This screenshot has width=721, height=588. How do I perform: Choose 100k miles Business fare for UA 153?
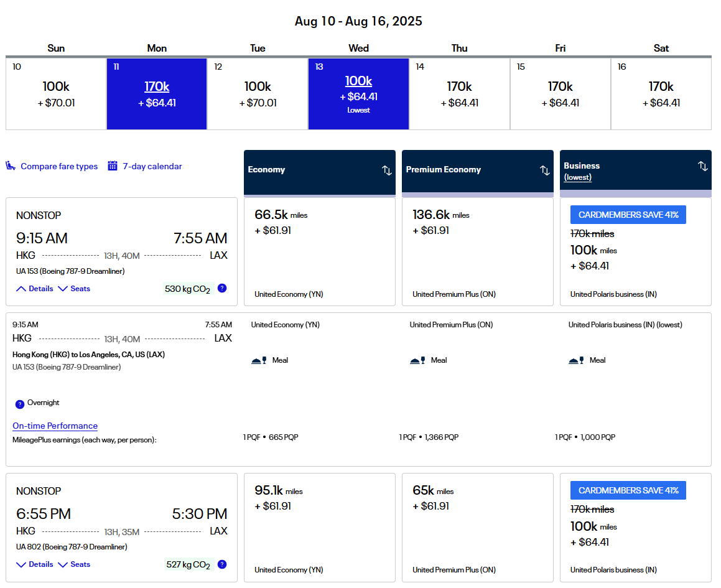[636, 251]
